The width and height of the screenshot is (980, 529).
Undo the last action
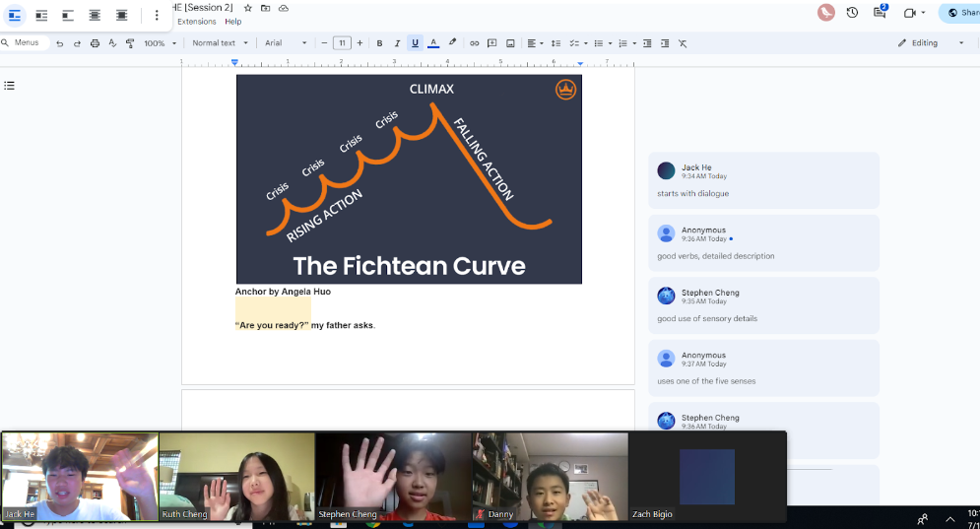tap(59, 43)
